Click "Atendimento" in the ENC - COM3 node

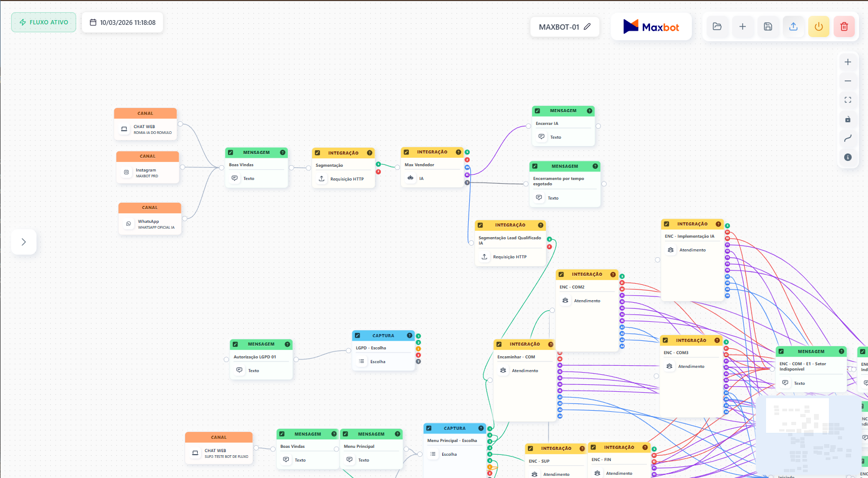point(691,366)
